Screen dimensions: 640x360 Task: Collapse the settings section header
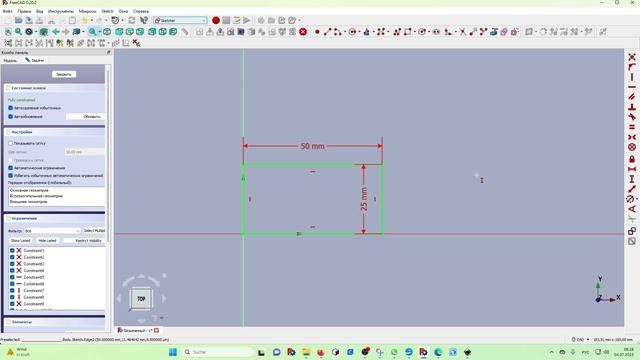click(54, 132)
